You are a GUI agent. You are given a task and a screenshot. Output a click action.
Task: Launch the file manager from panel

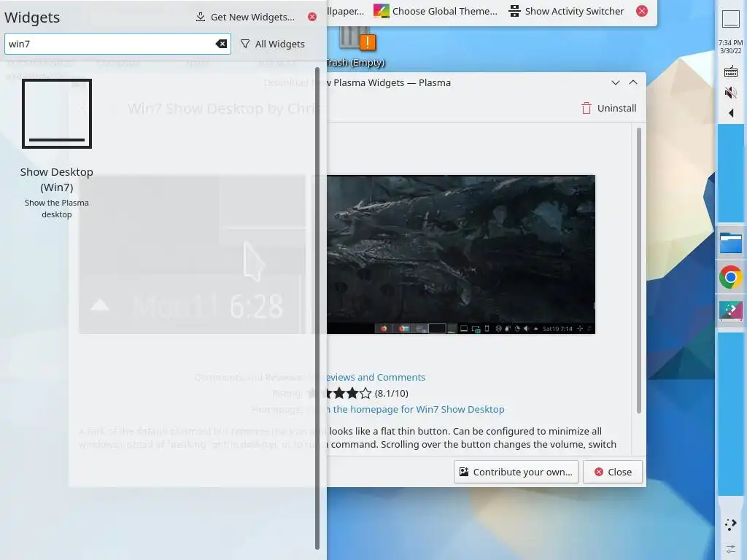[x=731, y=243]
